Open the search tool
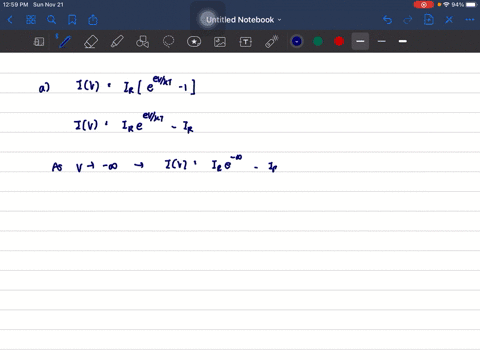 [x=51, y=20]
